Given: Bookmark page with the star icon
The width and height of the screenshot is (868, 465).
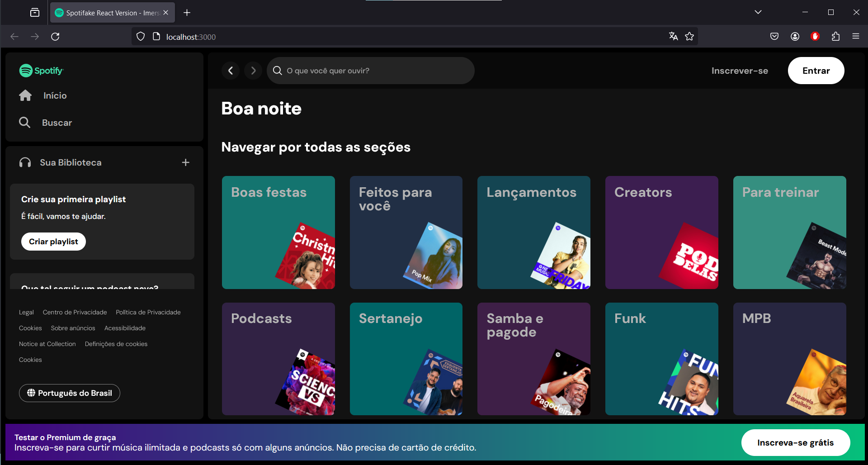Looking at the screenshot, I should (x=689, y=37).
